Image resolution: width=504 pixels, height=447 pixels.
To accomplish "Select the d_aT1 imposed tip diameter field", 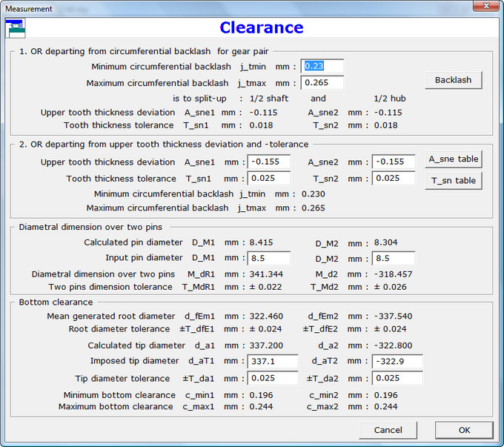I will 272,362.
